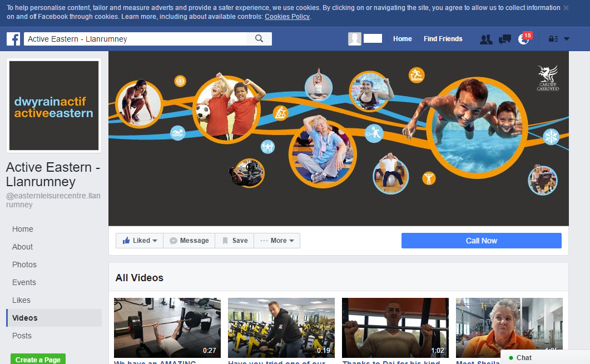This screenshot has width=590, height=364.
Task: Play the bench press video 0:27
Action: coord(167,328)
